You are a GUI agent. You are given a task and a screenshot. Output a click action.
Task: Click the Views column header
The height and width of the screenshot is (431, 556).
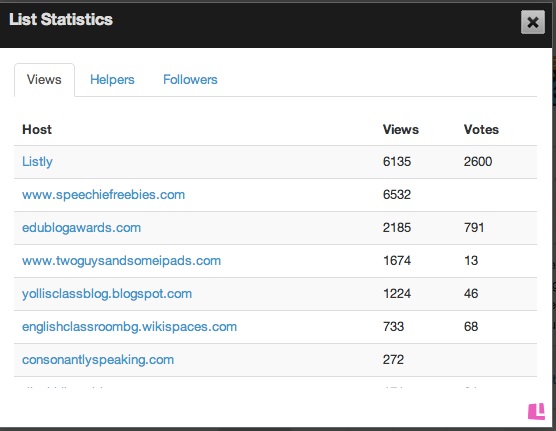click(x=401, y=129)
